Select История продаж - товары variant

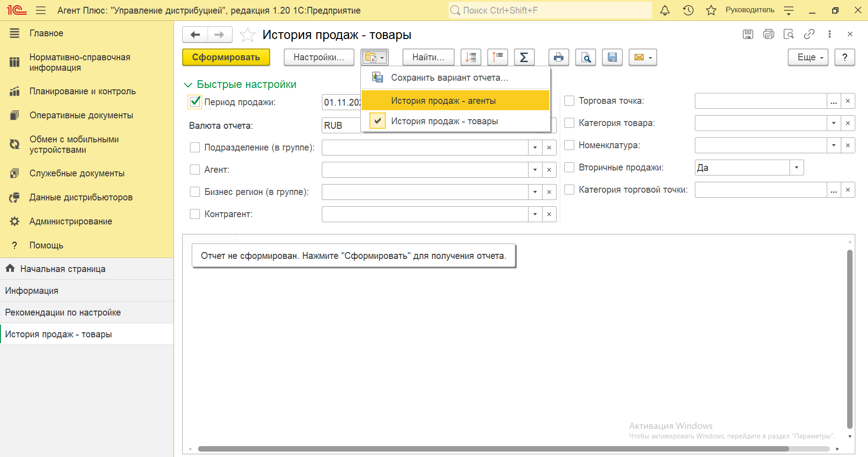pyautogui.click(x=456, y=121)
